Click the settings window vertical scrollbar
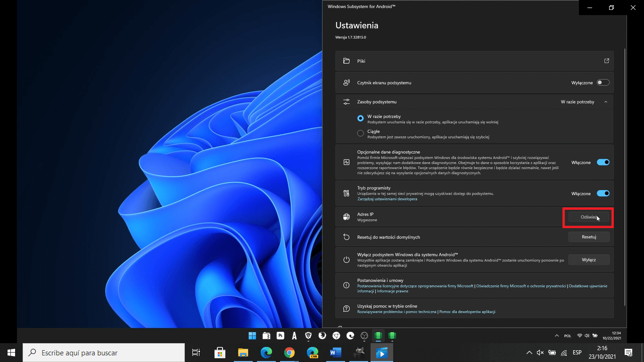This screenshot has height=362, width=644. 625,177
